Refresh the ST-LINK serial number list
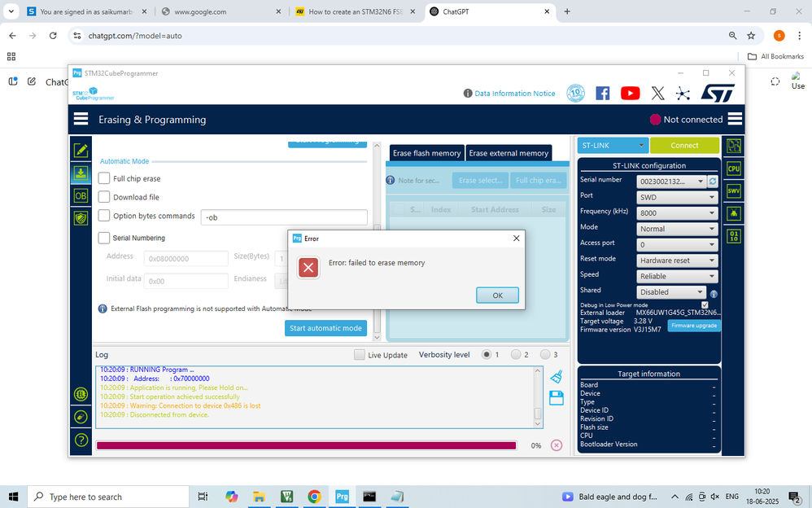Image resolution: width=812 pixels, height=508 pixels. (x=713, y=182)
